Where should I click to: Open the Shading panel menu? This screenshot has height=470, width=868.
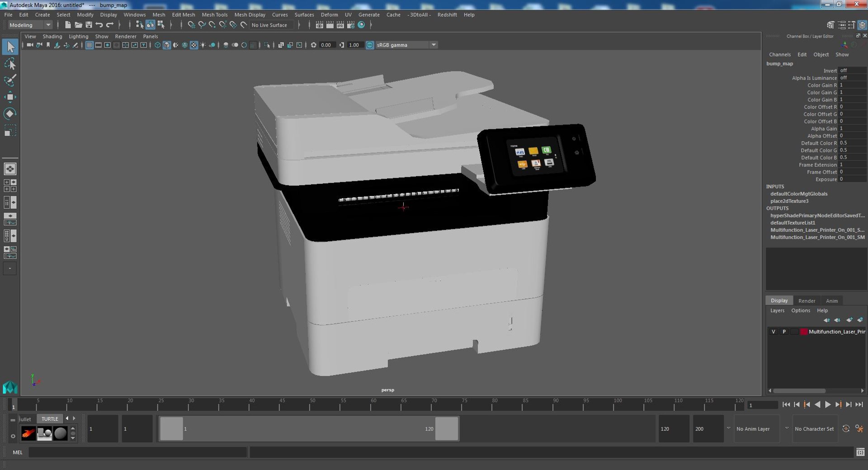click(52, 36)
